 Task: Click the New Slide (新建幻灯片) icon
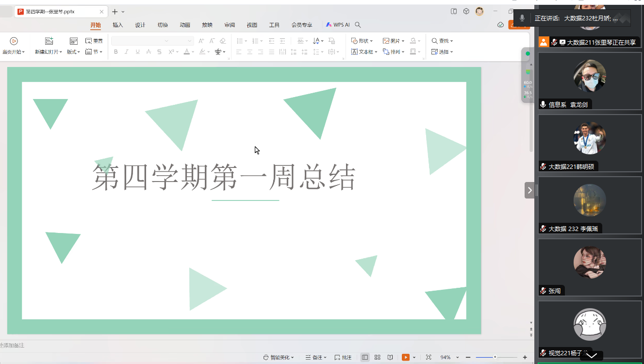point(49,41)
